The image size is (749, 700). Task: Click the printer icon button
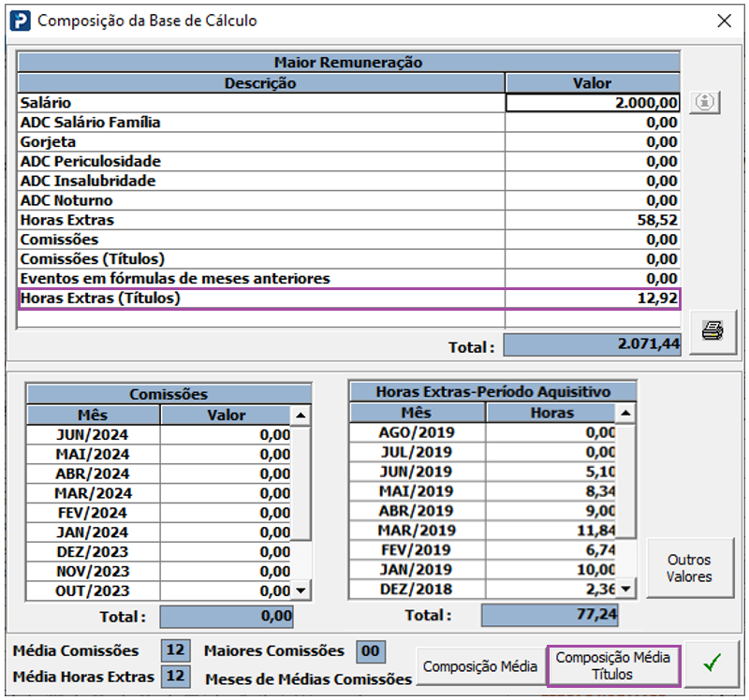[x=712, y=331]
